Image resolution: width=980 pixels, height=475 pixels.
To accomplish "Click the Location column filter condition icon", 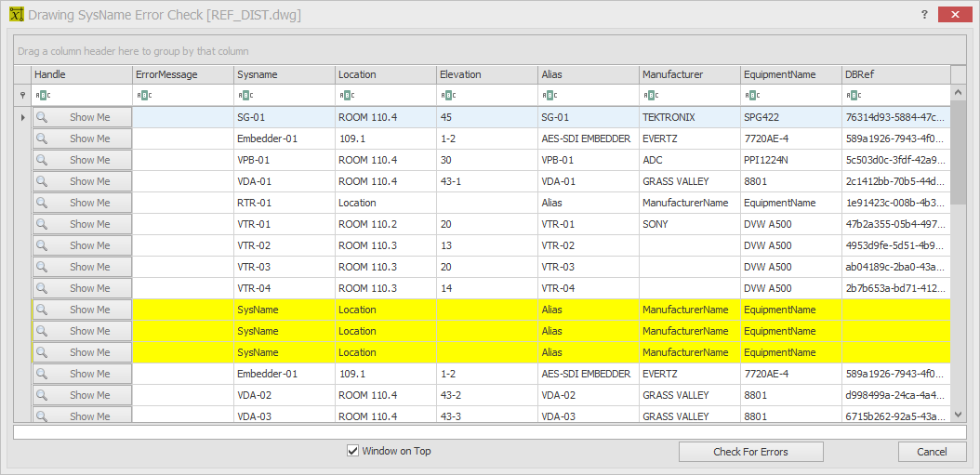I will (x=347, y=96).
